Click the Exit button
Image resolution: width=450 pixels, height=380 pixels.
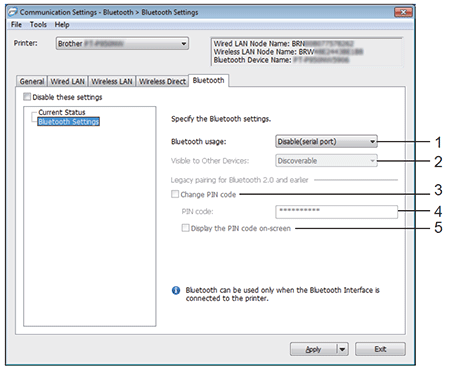[x=380, y=349]
